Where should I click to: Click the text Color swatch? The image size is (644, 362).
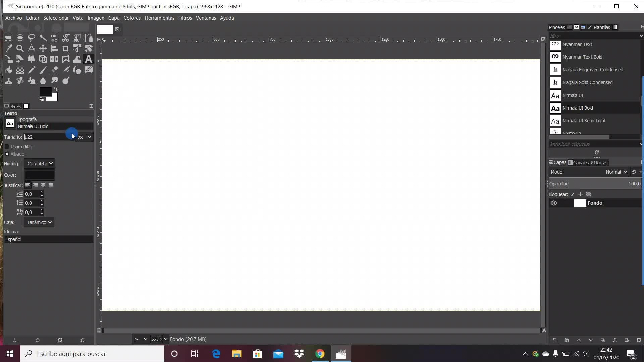39,175
